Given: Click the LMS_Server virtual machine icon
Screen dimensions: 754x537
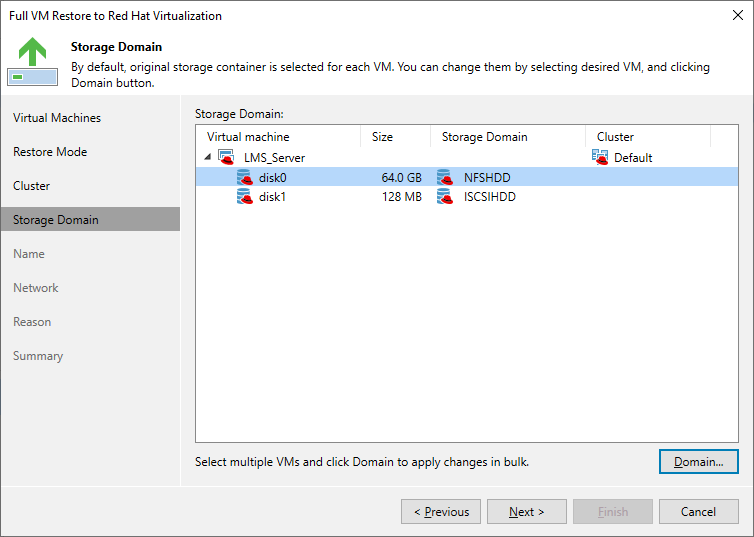Looking at the screenshot, I should click(226, 158).
